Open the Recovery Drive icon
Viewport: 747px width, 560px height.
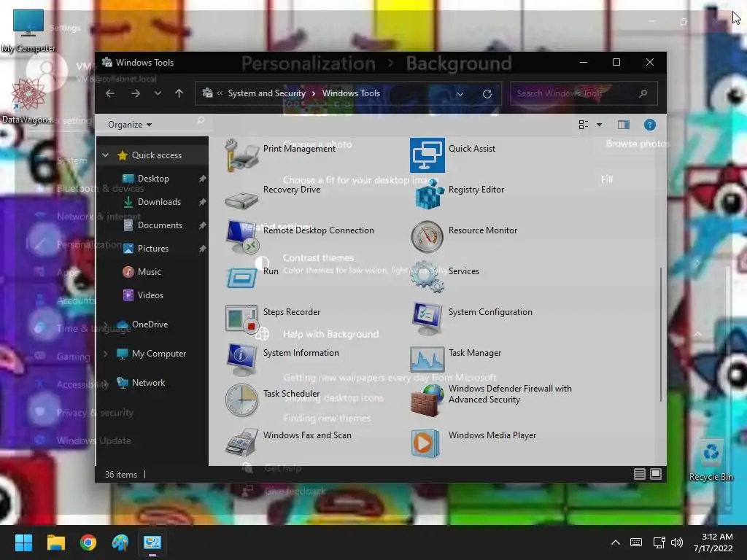(x=242, y=199)
